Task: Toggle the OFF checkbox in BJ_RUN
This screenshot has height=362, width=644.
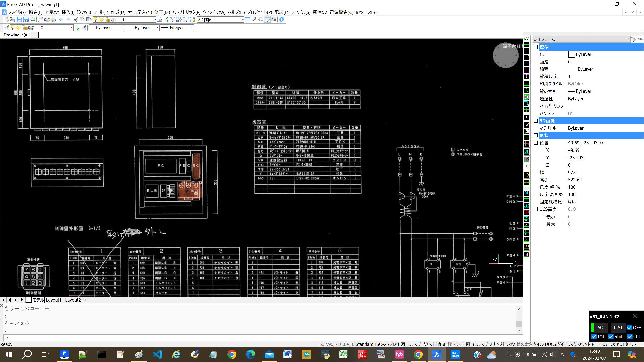Action: pos(629,328)
